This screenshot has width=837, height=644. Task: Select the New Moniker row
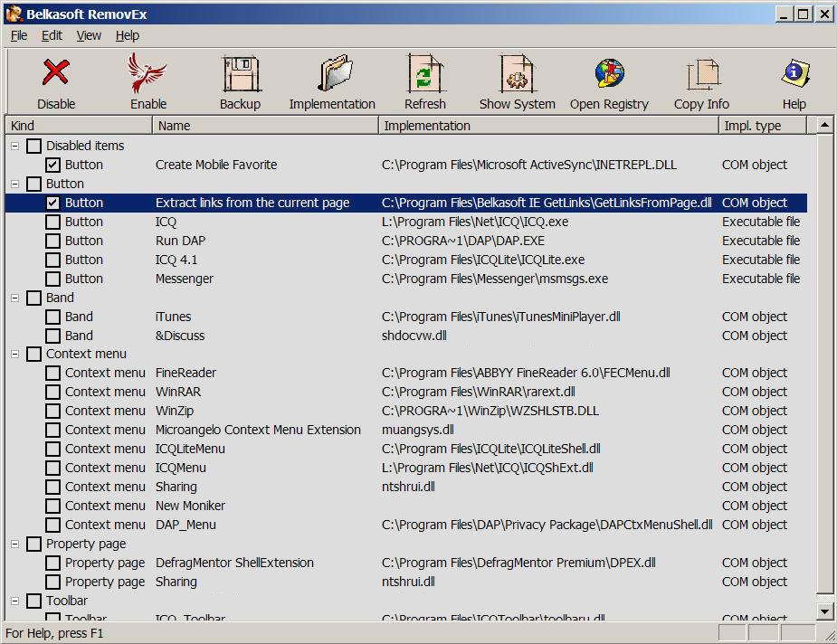[x=405, y=506]
